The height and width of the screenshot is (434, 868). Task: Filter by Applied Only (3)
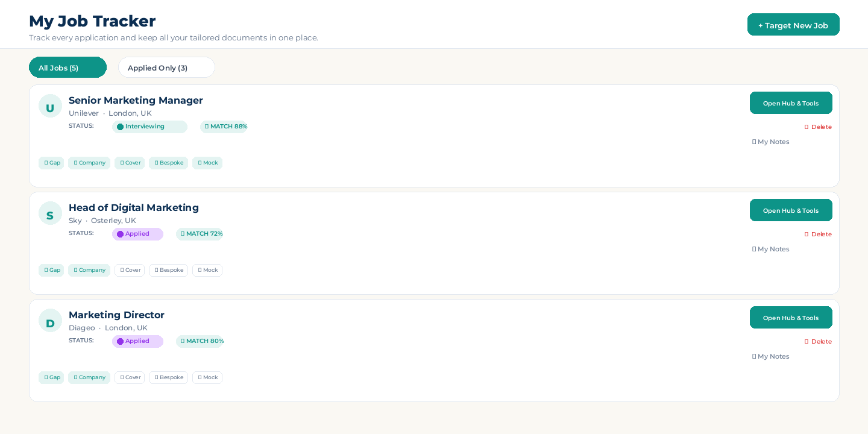166,68
